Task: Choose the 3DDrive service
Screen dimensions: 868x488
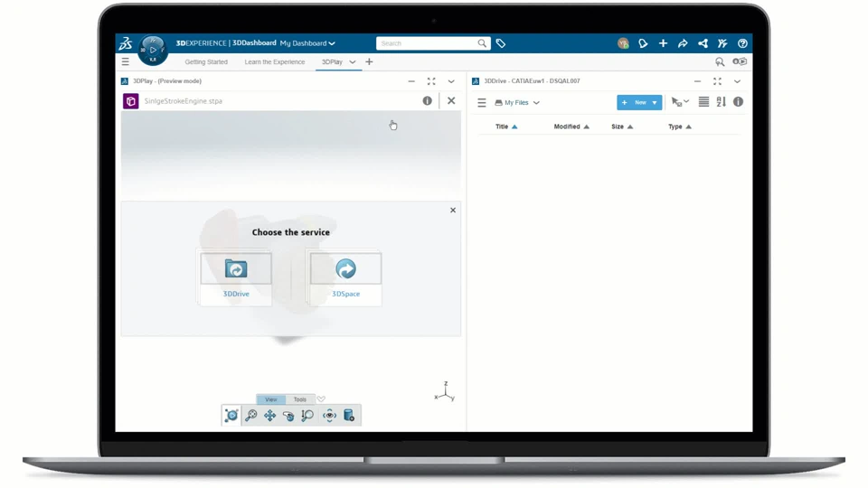Action: pyautogui.click(x=236, y=277)
